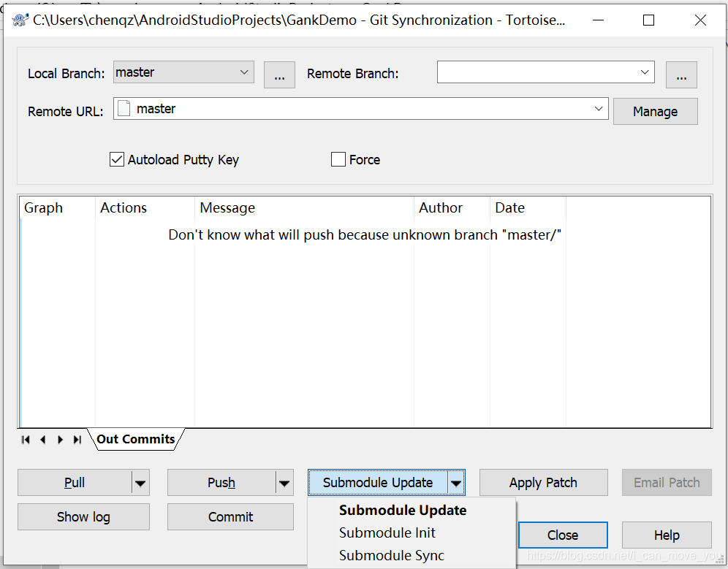This screenshot has width=728, height=569.
Task: Open the Local Branch dropdown
Action: click(x=244, y=72)
